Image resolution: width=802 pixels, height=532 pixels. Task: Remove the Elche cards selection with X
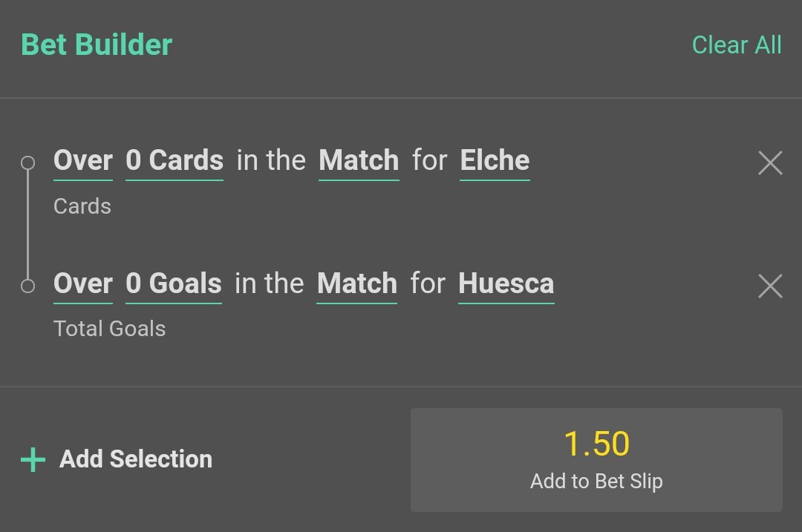pyautogui.click(x=770, y=162)
